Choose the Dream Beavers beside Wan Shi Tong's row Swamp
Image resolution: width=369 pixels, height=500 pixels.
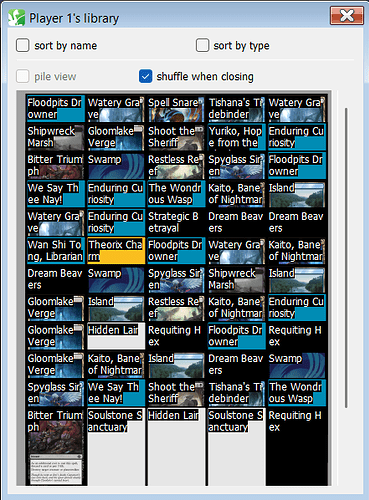tap(55, 279)
